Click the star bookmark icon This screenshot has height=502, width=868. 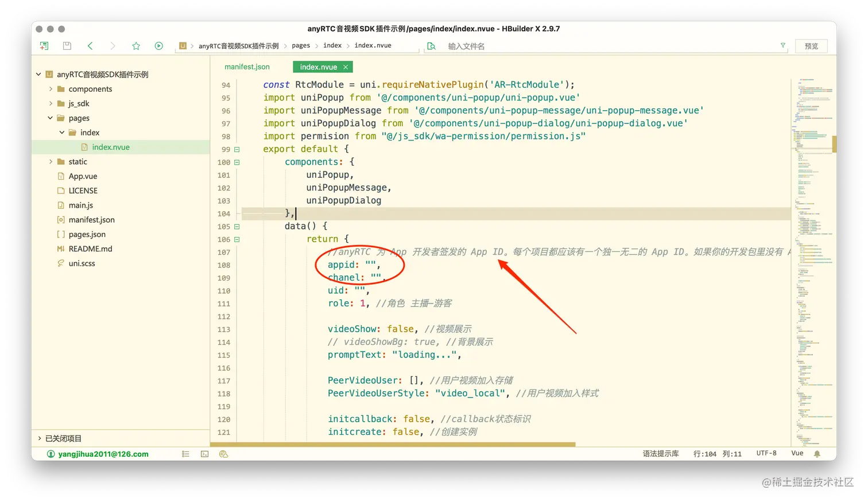coord(136,46)
